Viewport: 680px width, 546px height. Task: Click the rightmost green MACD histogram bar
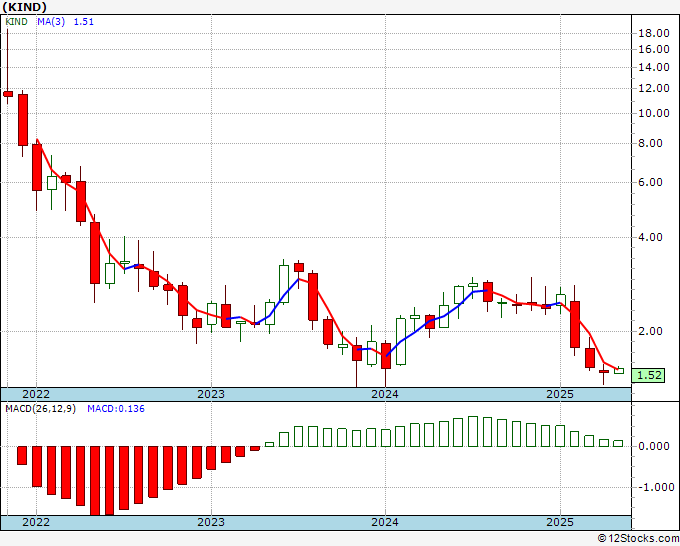pyautogui.click(x=618, y=444)
